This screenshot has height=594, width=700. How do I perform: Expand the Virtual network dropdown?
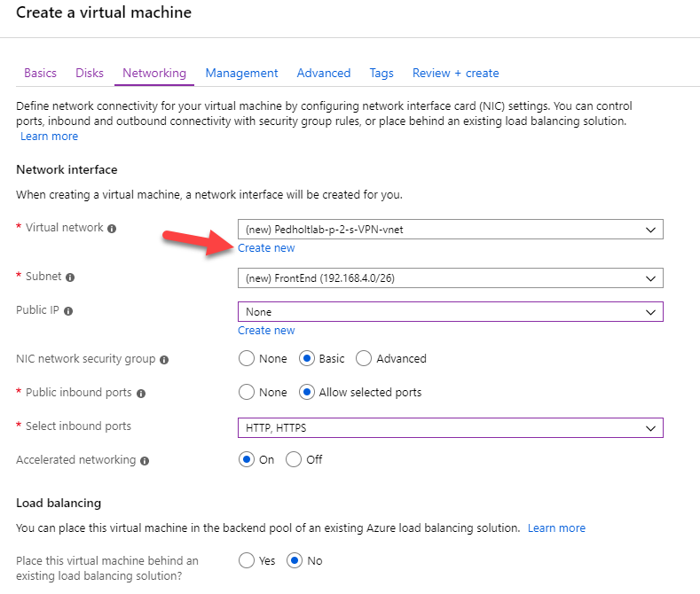450,230
